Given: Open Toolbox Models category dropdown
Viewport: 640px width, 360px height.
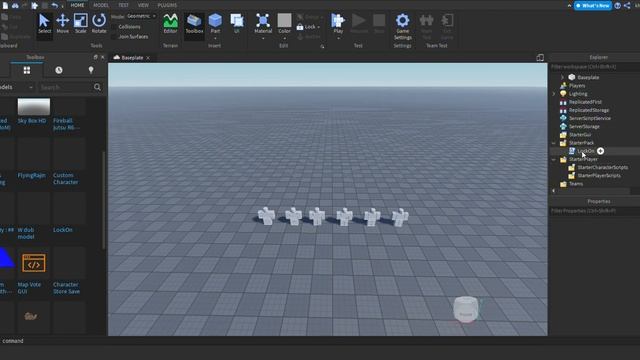Looking at the screenshot, I should click(16, 87).
